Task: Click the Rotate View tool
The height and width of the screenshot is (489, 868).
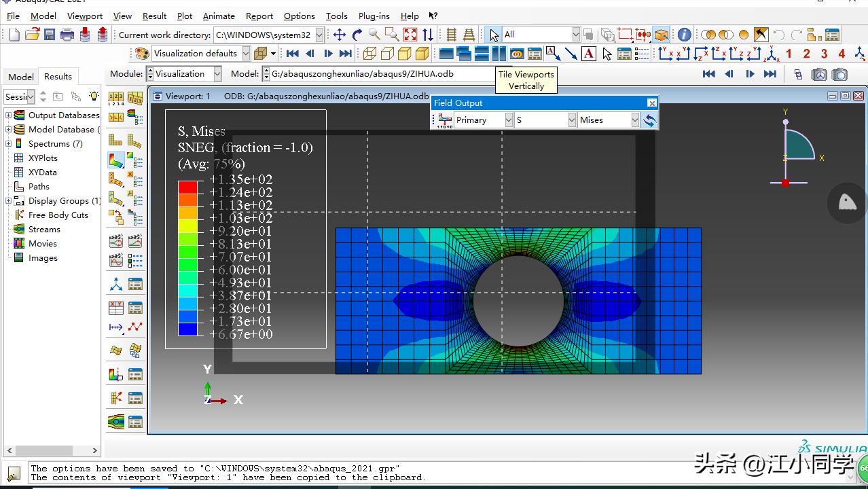Action: [x=357, y=35]
